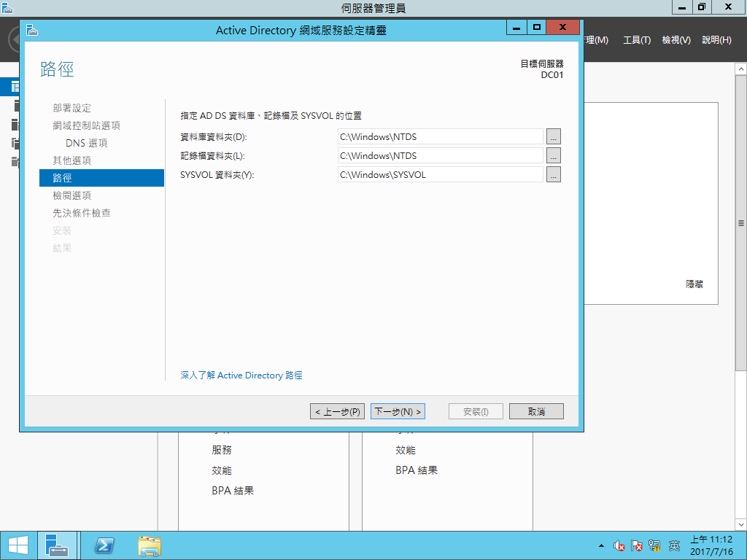Show hidden tray icons arrow
Screen dimensions: 747x560
tap(601, 545)
